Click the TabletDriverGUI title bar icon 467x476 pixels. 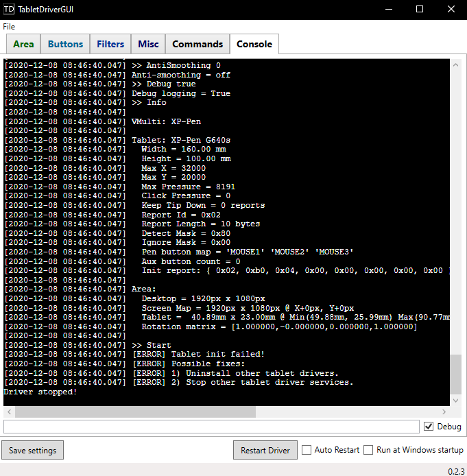pos(9,9)
